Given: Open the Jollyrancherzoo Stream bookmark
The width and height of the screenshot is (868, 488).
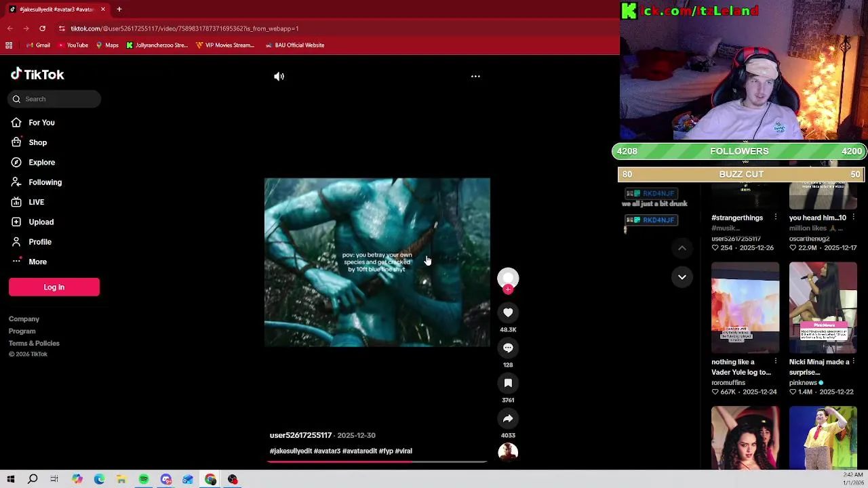Looking at the screenshot, I should click(x=157, y=45).
